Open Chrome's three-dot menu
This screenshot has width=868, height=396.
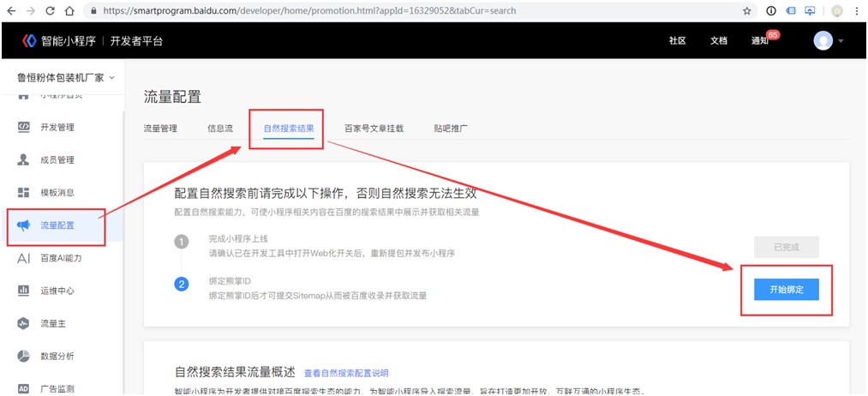pos(857,11)
